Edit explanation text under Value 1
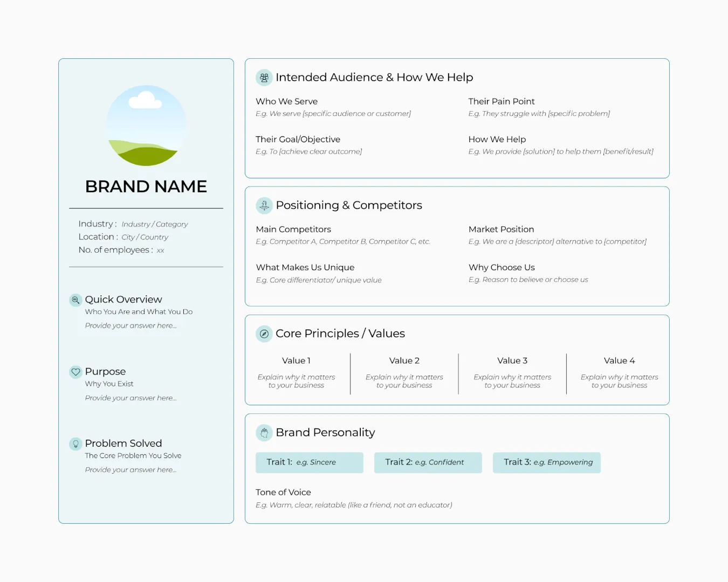 pos(296,381)
